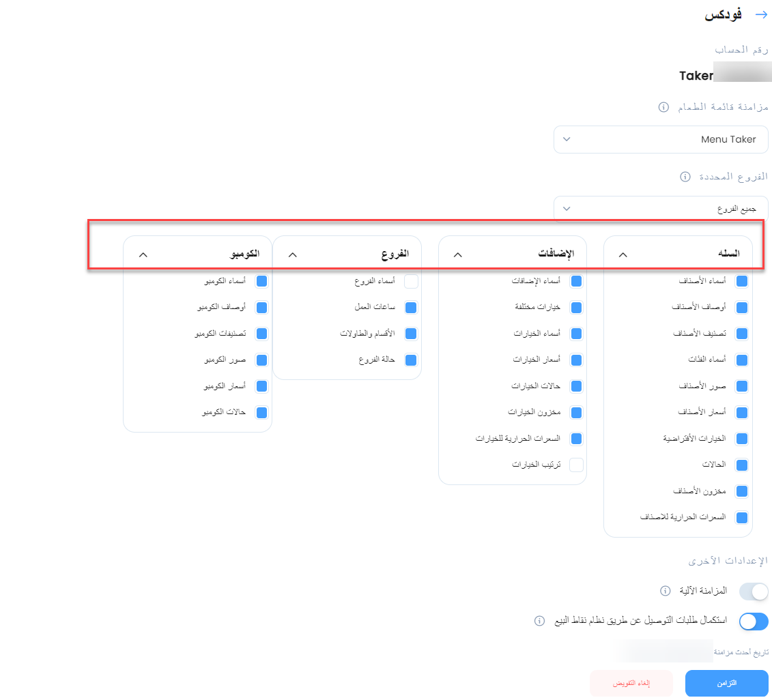
Task: Collapse the الكومبو section chevron
Action: (143, 254)
